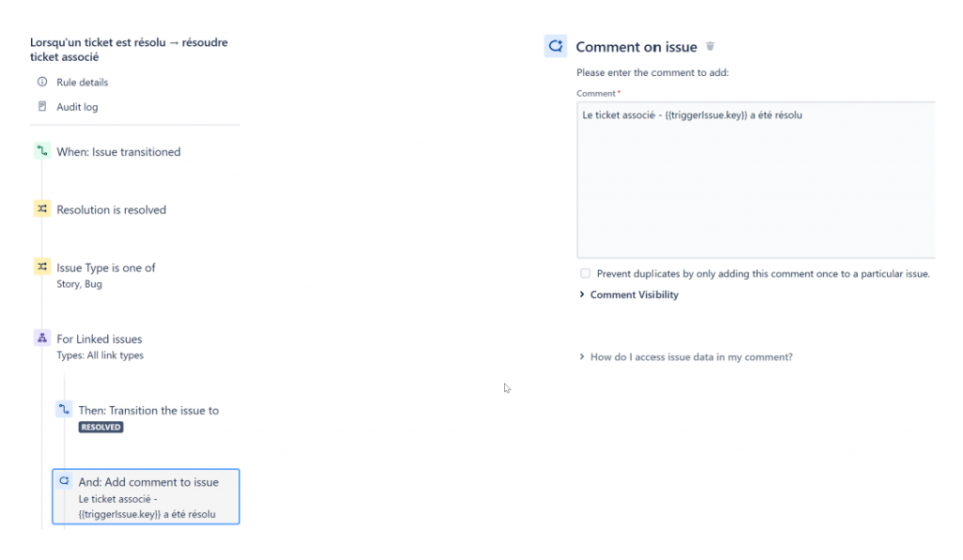The image size is (963, 560).
Task: Open Rule details
Action: pos(83,82)
